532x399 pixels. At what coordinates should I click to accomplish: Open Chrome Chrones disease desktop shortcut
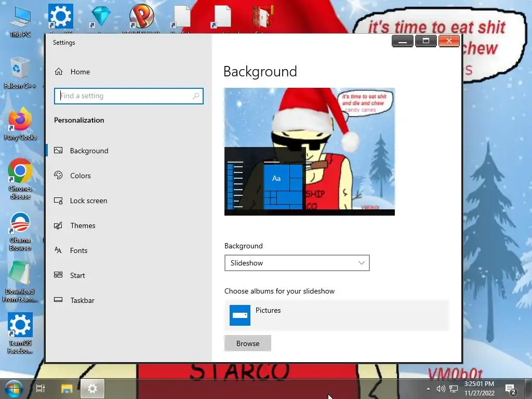pos(20,179)
